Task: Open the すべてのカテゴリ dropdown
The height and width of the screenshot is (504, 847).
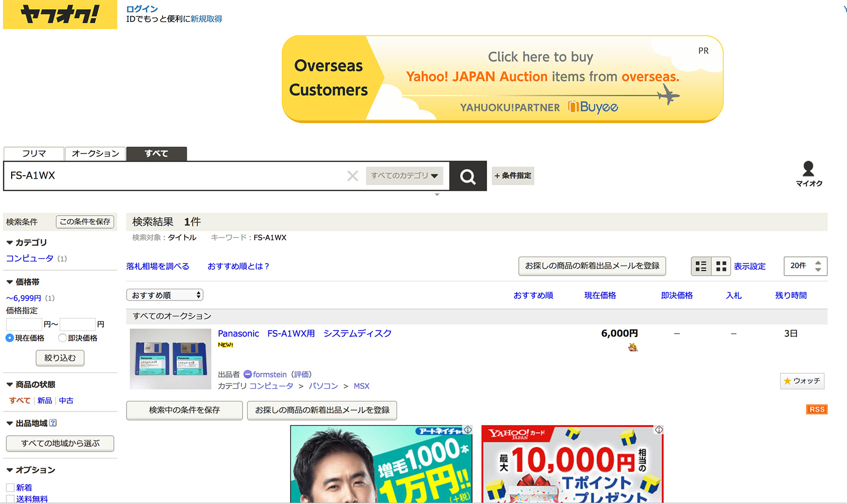Action: [404, 176]
